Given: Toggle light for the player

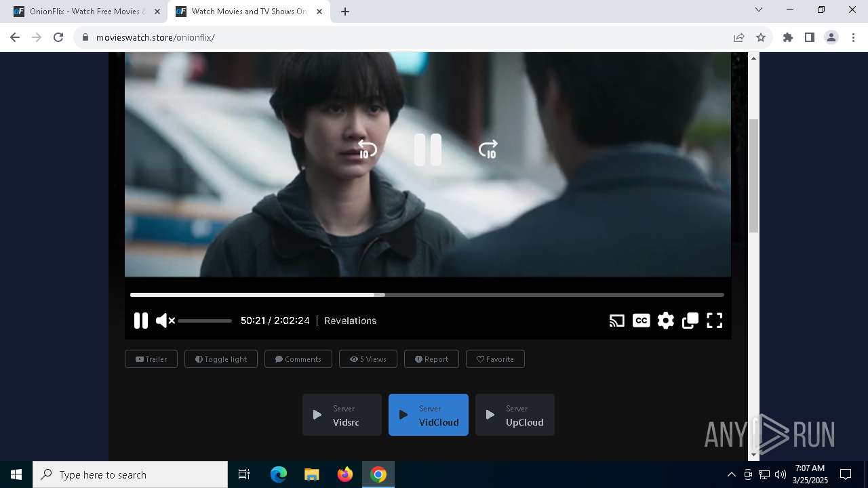Looking at the screenshot, I should (x=221, y=359).
